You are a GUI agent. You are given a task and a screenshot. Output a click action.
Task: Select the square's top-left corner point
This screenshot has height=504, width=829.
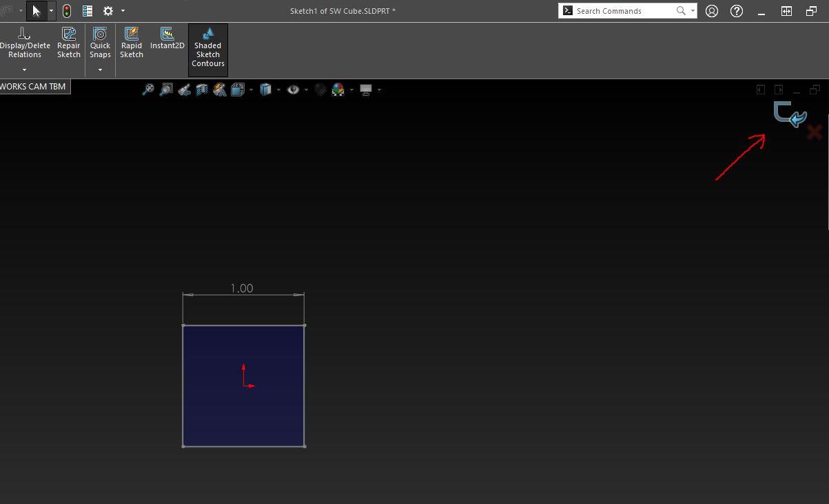click(183, 325)
